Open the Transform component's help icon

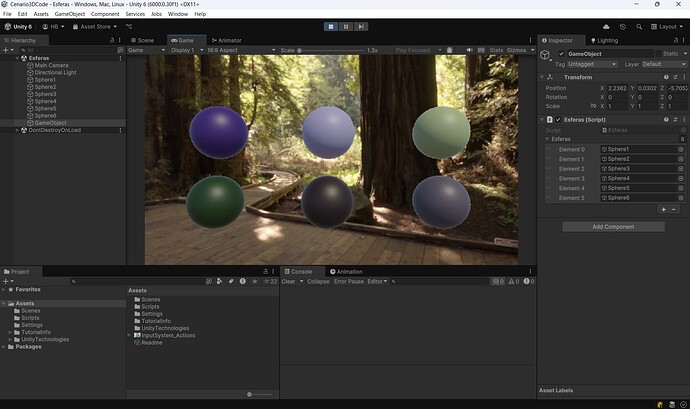[666, 77]
